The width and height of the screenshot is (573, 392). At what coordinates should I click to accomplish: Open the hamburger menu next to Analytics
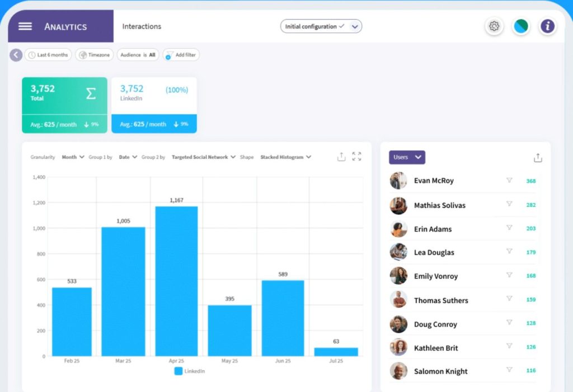click(x=25, y=26)
